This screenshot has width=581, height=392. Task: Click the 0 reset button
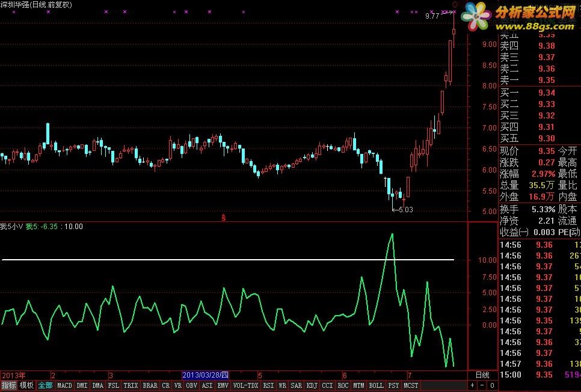[492, 385]
